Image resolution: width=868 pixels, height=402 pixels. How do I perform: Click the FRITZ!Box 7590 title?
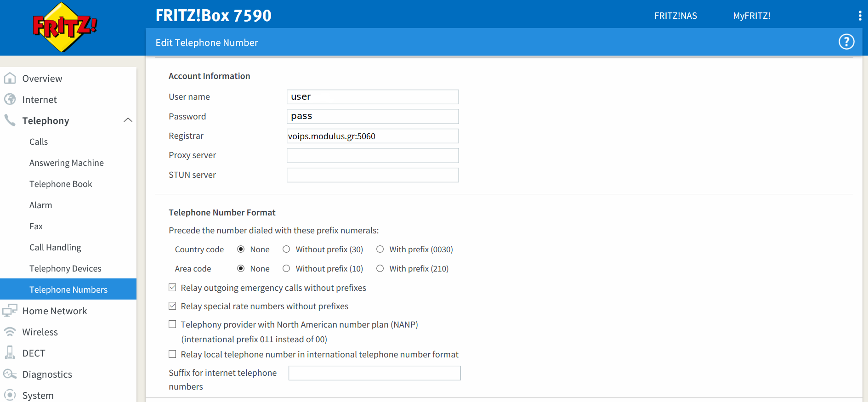(x=214, y=16)
